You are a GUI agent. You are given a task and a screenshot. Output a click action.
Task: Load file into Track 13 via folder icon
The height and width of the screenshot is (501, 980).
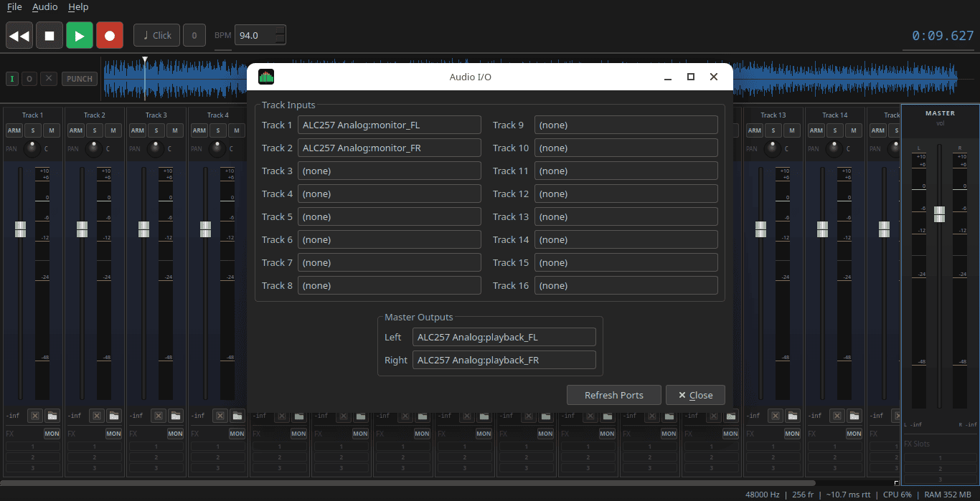[x=793, y=416]
